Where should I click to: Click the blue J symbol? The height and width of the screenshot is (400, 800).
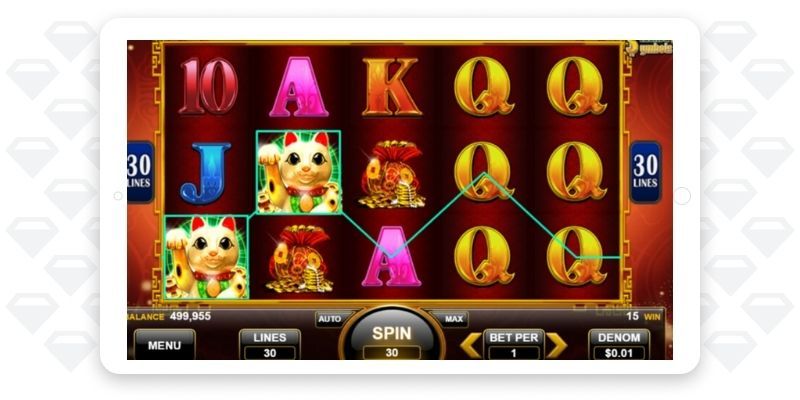[206, 173]
